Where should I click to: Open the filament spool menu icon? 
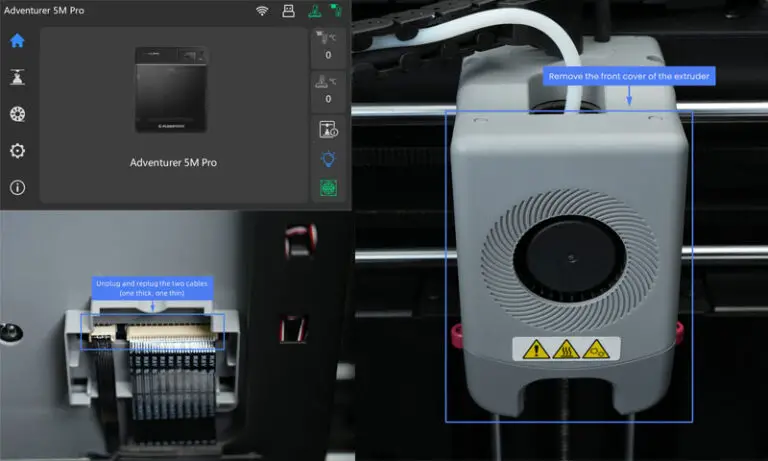(17, 114)
